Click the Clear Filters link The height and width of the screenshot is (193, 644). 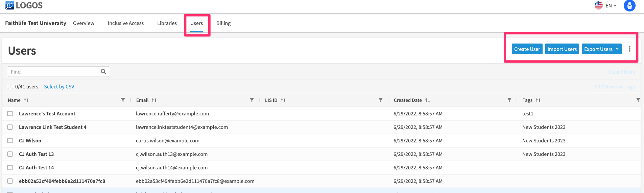(x=621, y=72)
